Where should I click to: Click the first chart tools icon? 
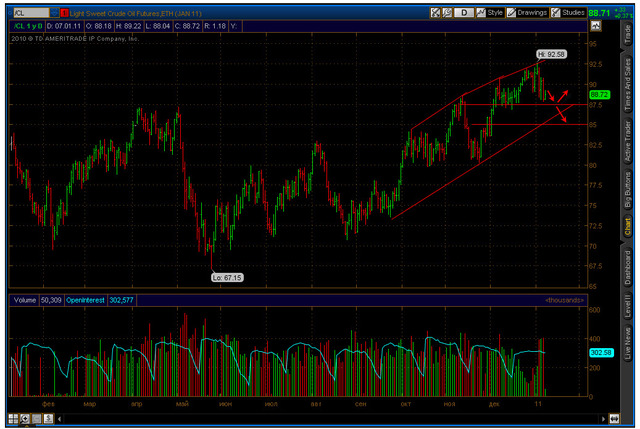pos(436,13)
